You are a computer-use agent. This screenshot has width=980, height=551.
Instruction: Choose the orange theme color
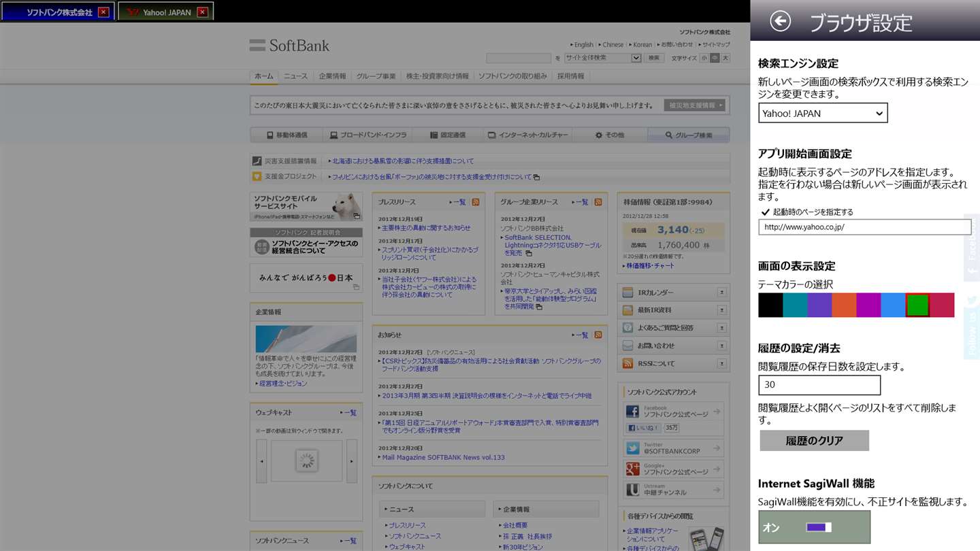coord(844,305)
